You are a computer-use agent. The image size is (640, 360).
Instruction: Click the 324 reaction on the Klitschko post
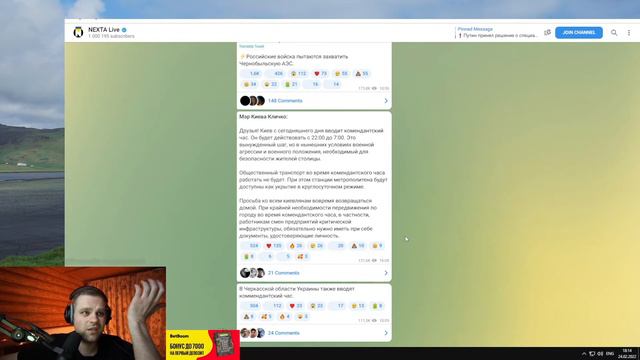(x=251, y=246)
